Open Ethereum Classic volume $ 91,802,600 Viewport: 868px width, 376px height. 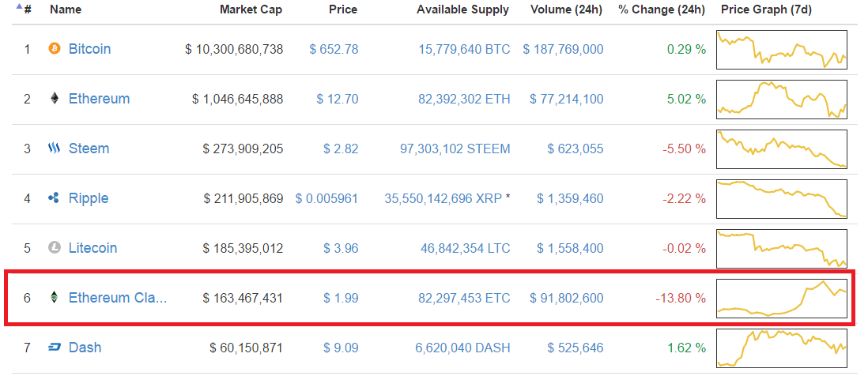click(x=564, y=298)
